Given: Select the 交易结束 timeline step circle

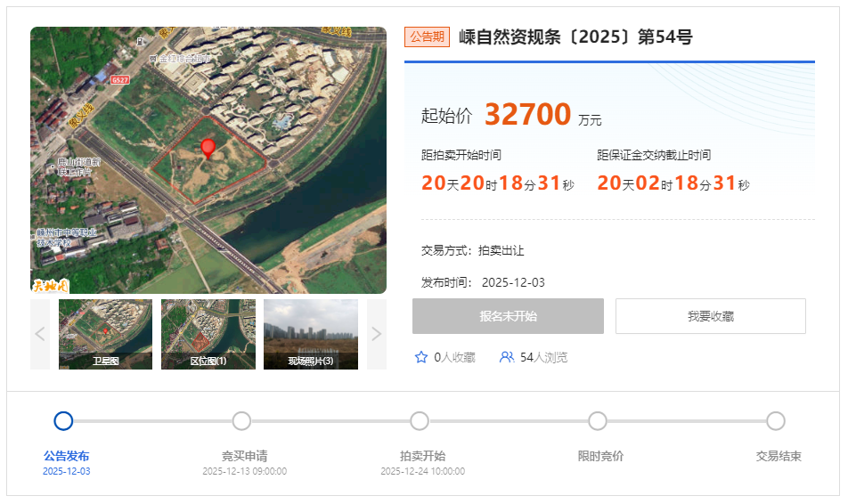Looking at the screenshot, I should click(x=776, y=420).
